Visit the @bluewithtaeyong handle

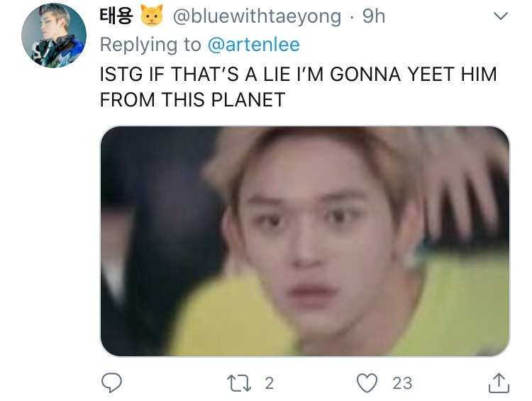click(x=257, y=16)
